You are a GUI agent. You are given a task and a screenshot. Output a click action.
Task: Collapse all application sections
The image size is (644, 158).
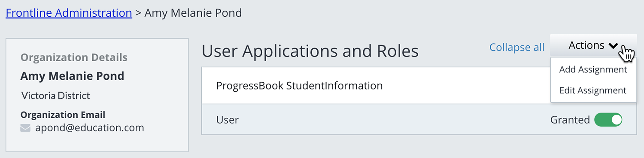click(517, 47)
